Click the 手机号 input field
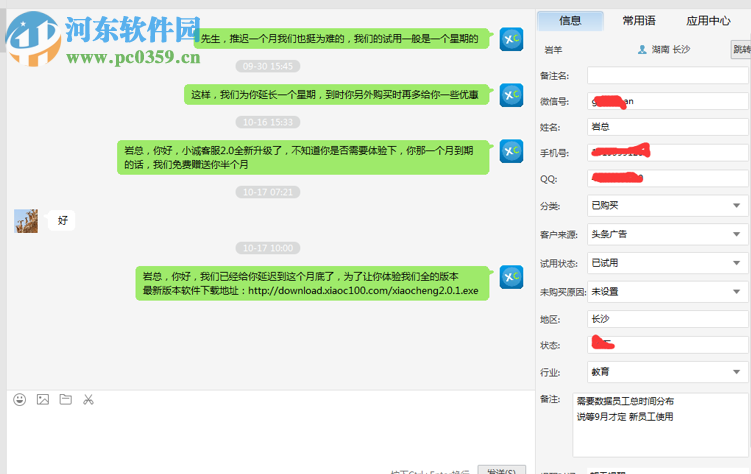This screenshot has height=474, width=751. point(667,153)
